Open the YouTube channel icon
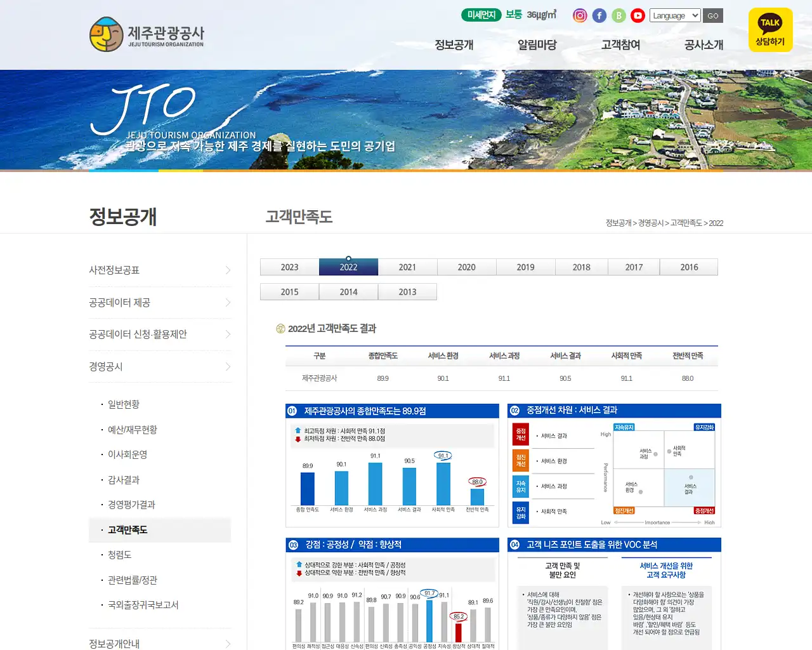This screenshot has width=812, height=650. tap(637, 15)
